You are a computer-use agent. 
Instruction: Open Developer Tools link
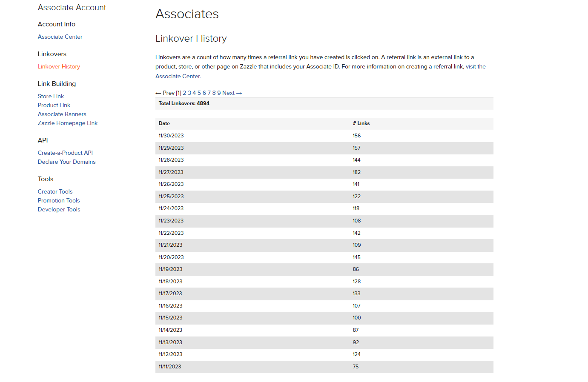(59, 210)
